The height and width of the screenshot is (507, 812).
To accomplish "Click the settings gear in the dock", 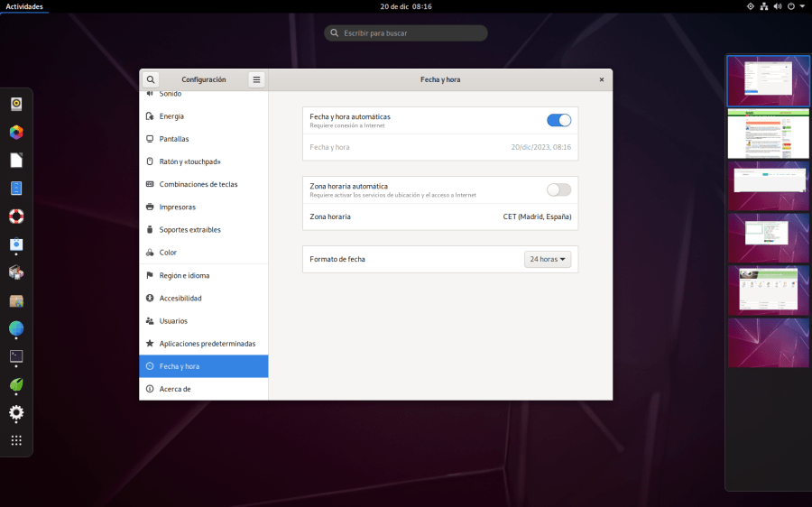I will pos(16,413).
